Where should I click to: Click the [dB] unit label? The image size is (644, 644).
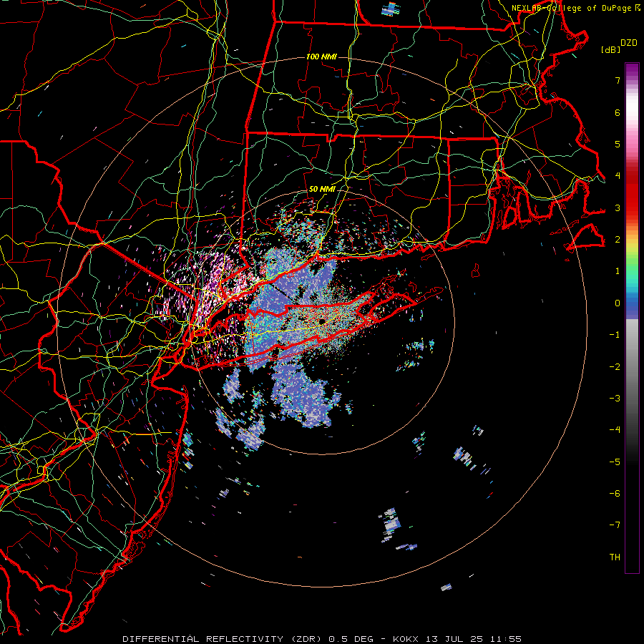pos(611,49)
